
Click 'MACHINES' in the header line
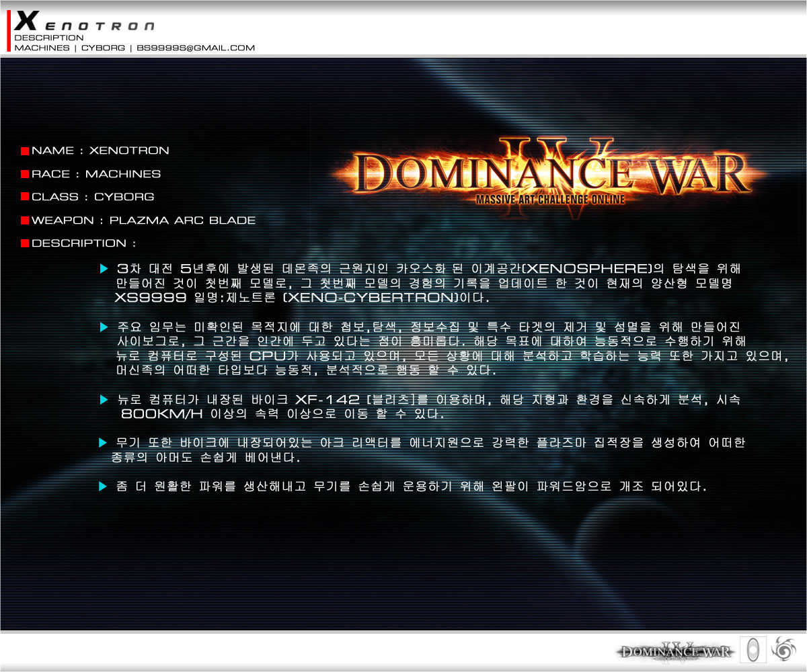point(42,48)
